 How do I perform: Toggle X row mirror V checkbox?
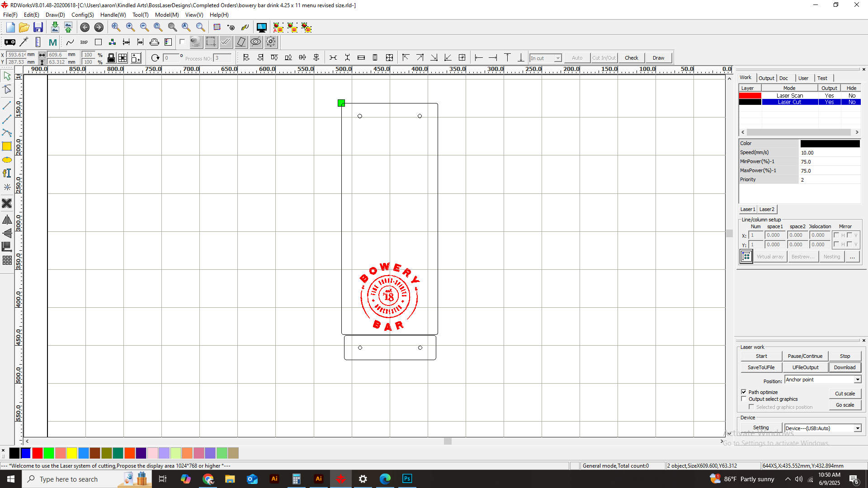[849, 235]
